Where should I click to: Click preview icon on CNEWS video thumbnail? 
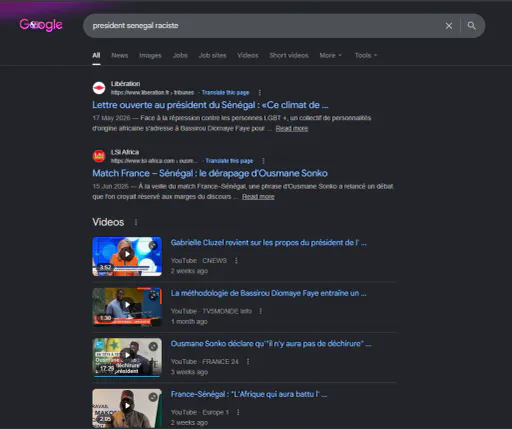pos(153,246)
